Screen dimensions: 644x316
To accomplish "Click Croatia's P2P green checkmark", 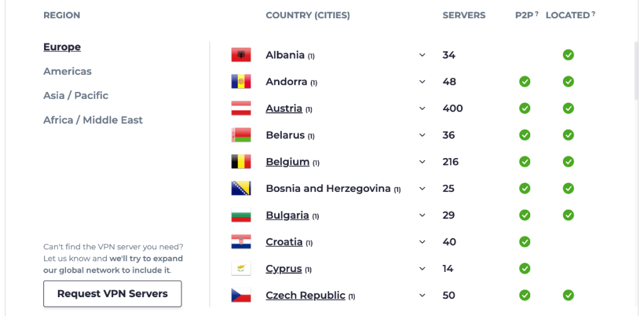I will coord(525,242).
